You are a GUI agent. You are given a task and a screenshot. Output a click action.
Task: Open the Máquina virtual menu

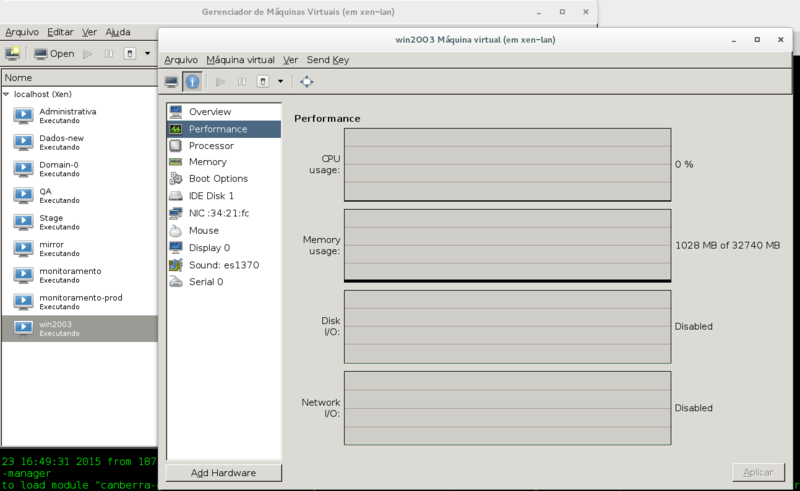(240, 60)
